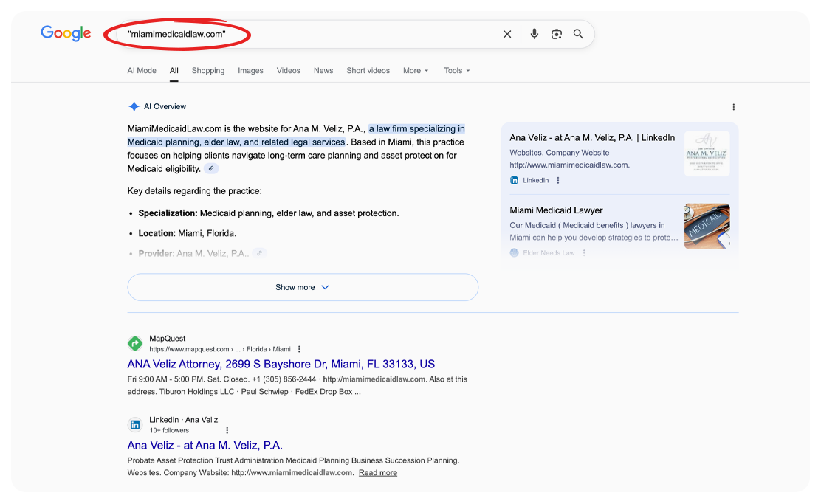Expand the More search filters dropdown

(416, 71)
